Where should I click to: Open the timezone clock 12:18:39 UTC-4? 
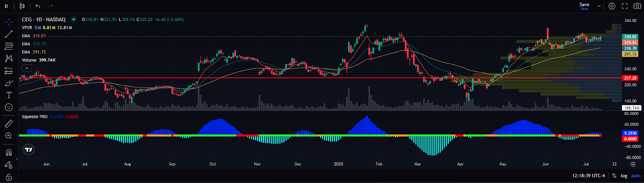tap(588, 176)
